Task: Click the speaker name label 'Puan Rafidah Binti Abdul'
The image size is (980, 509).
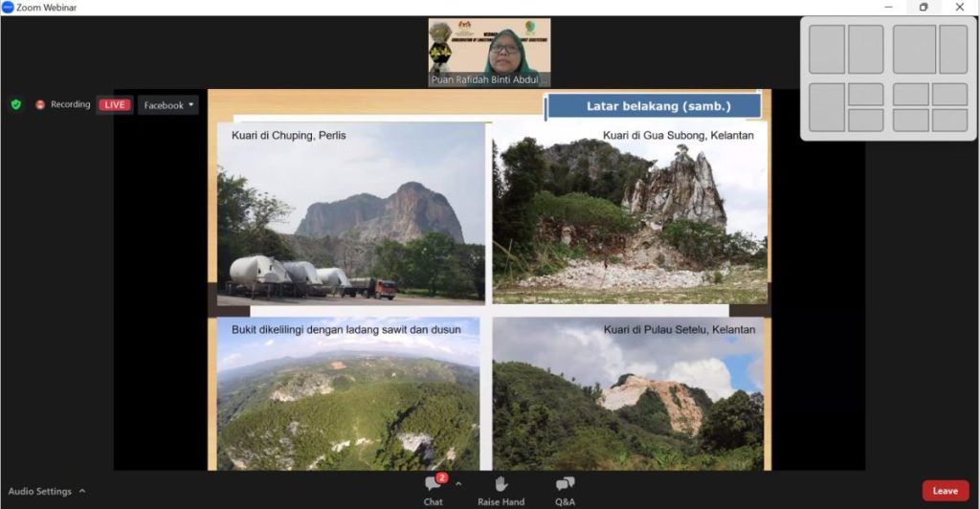Action: coord(489,79)
